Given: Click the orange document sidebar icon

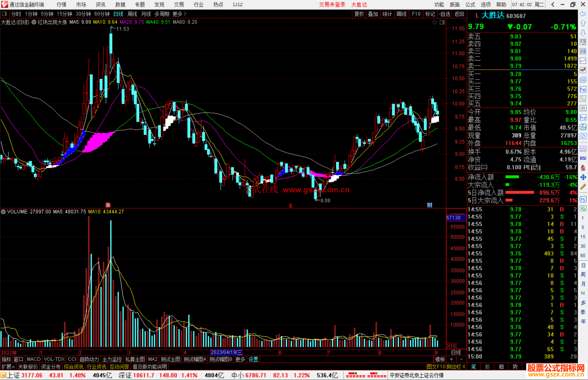Looking at the screenshot, I should pos(583,108).
